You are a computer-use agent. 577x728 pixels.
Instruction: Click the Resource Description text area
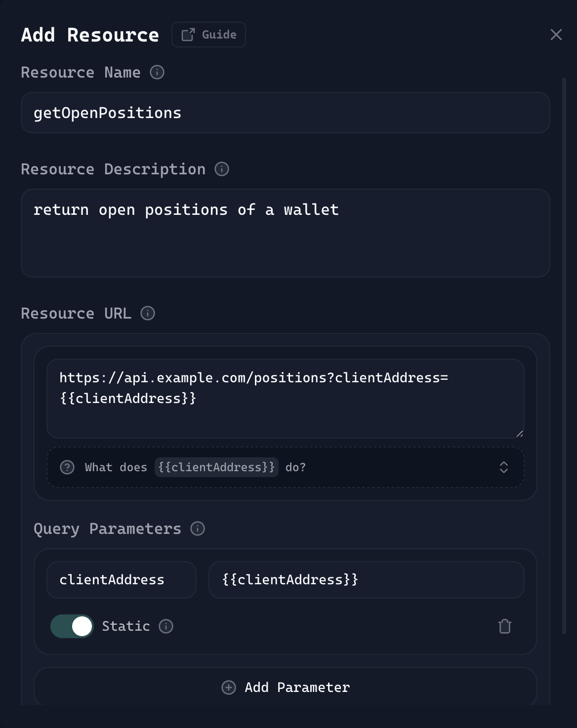[285, 233]
